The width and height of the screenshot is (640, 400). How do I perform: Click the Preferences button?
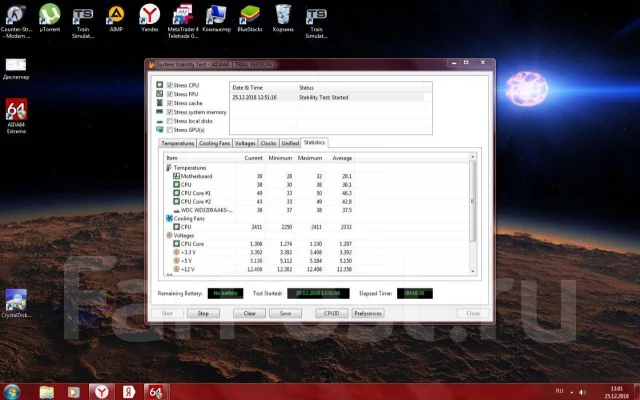(368, 313)
